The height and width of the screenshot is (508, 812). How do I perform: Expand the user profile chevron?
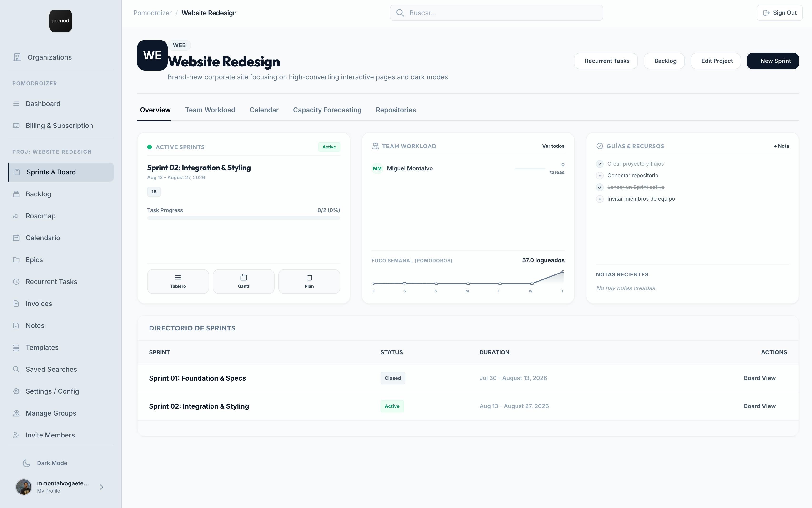(101, 487)
